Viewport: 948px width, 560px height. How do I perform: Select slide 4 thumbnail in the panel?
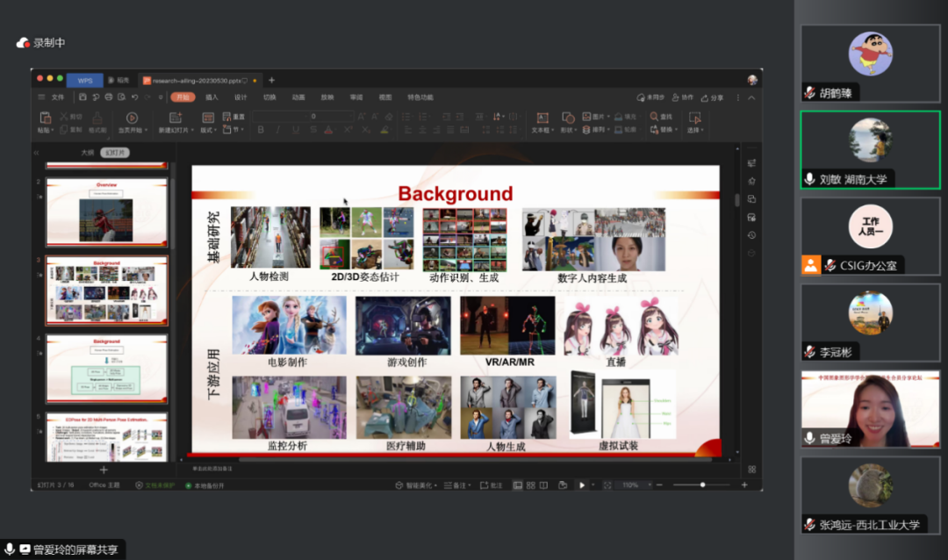coord(106,369)
